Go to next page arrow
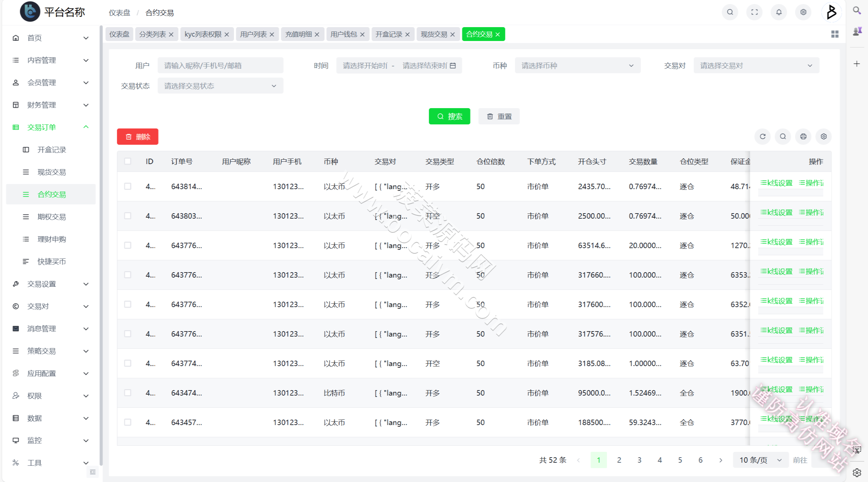Image resolution: width=868 pixels, height=482 pixels. [721, 460]
